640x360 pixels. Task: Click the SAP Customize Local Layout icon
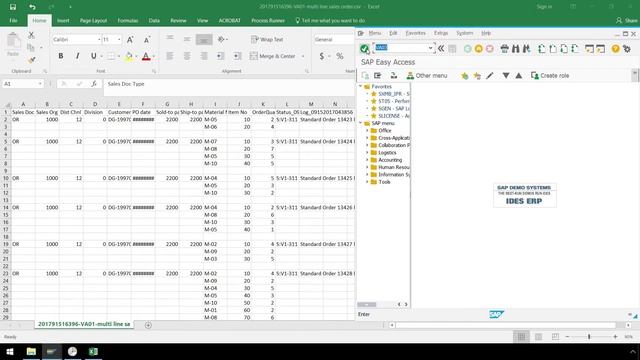pos(627,49)
